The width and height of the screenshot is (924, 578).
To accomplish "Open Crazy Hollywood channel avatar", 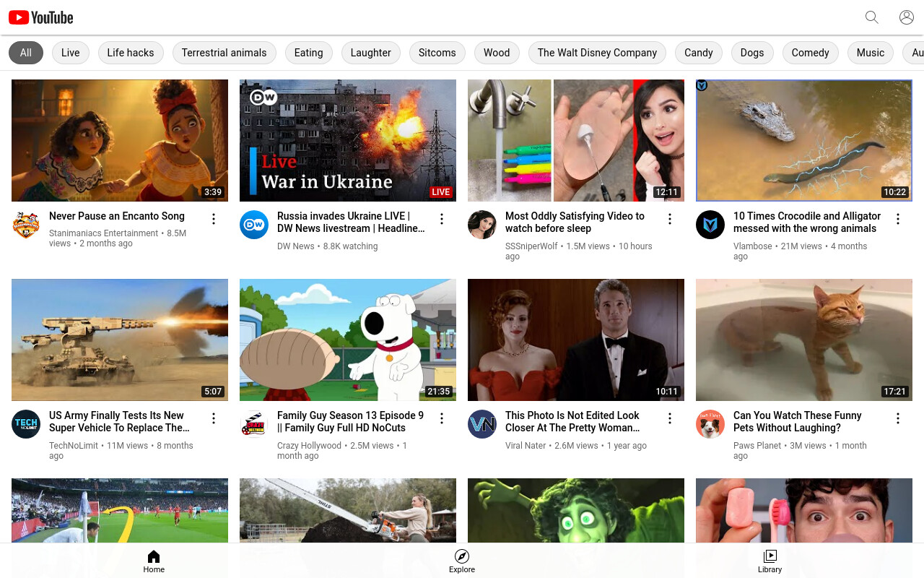I will click(254, 424).
